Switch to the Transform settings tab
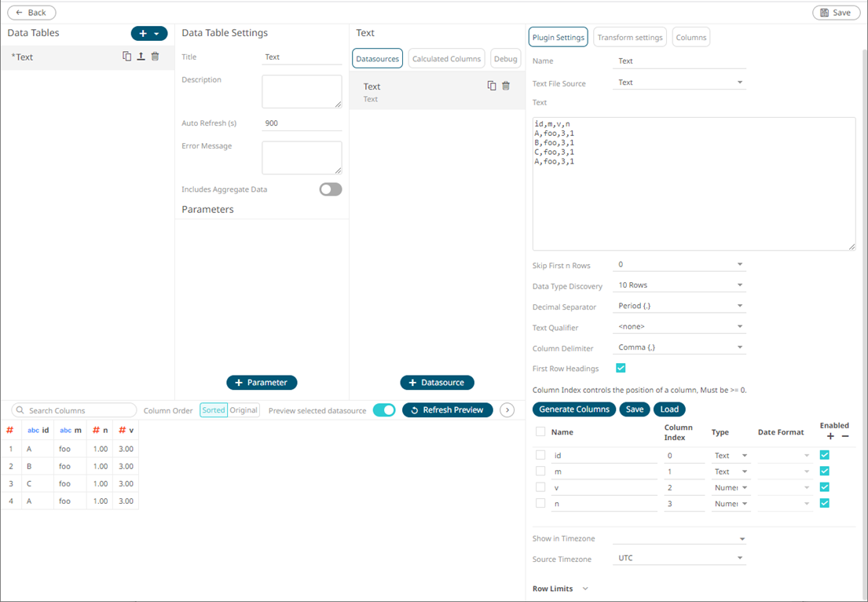 tap(630, 37)
